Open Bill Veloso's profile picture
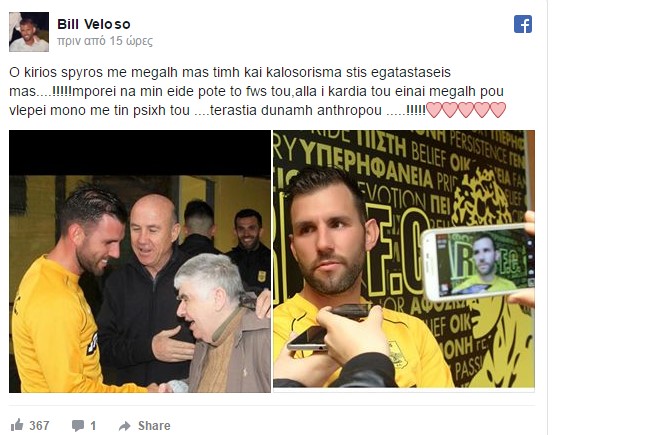Image resolution: width=649 pixels, height=435 pixels. click(x=29, y=32)
